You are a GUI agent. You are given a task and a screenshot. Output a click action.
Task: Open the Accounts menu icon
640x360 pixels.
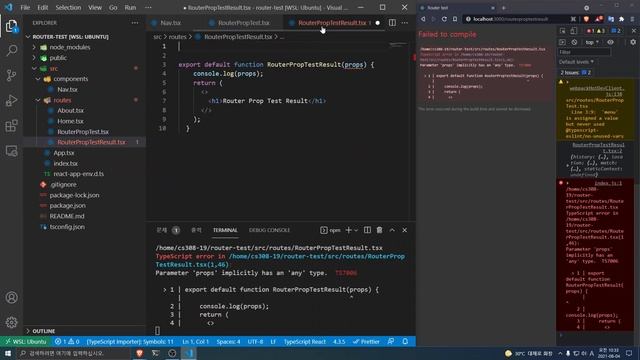point(11,297)
